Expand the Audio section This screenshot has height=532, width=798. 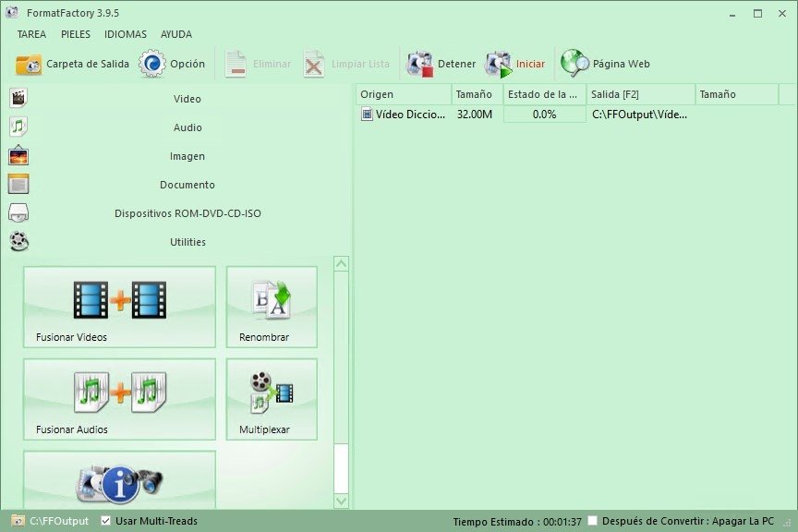click(x=187, y=127)
